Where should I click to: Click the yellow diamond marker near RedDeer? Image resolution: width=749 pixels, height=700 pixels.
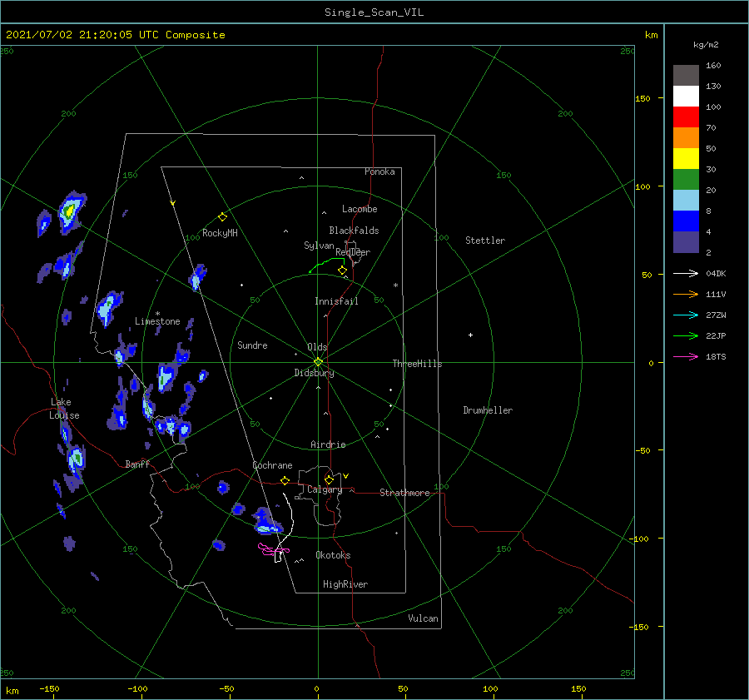342,271
